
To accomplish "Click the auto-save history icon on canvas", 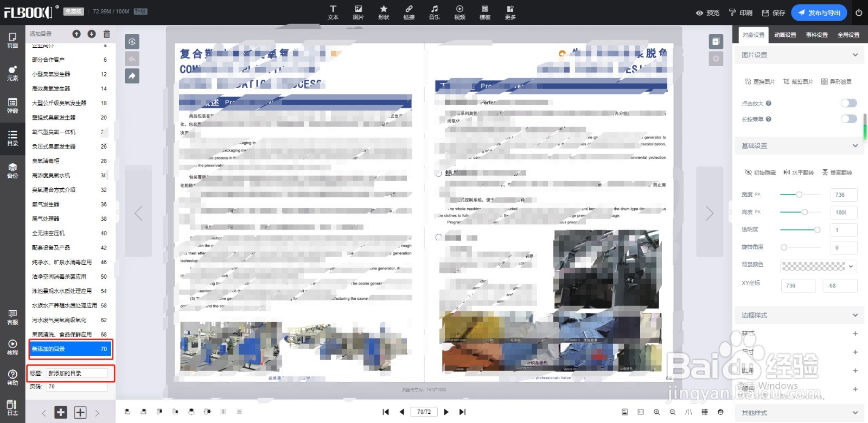I will click(x=132, y=42).
